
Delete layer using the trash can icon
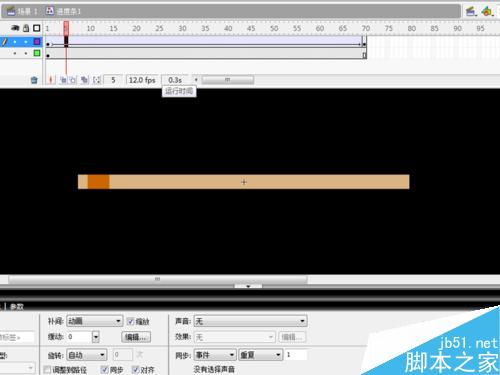pyautogui.click(x=34, y=80)
